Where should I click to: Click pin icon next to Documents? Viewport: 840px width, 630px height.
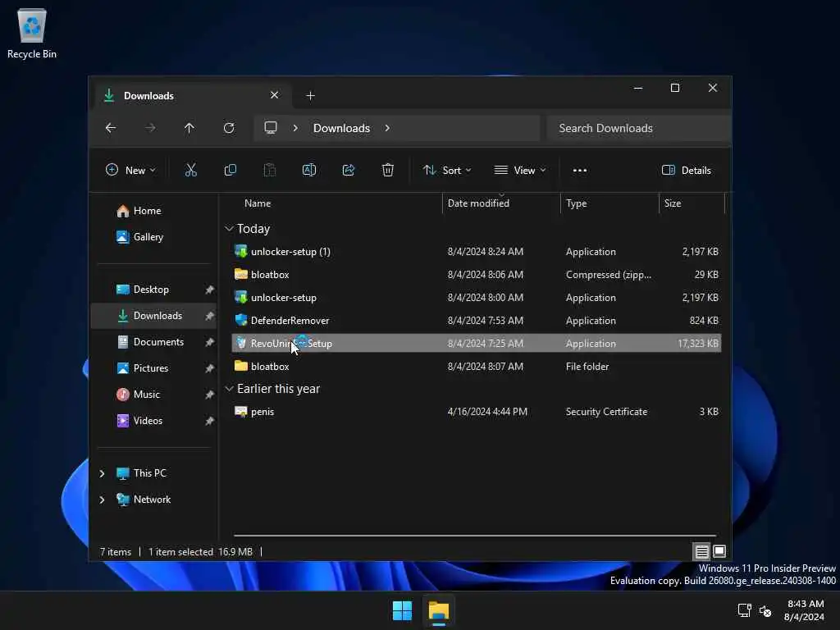click(209, 342)
